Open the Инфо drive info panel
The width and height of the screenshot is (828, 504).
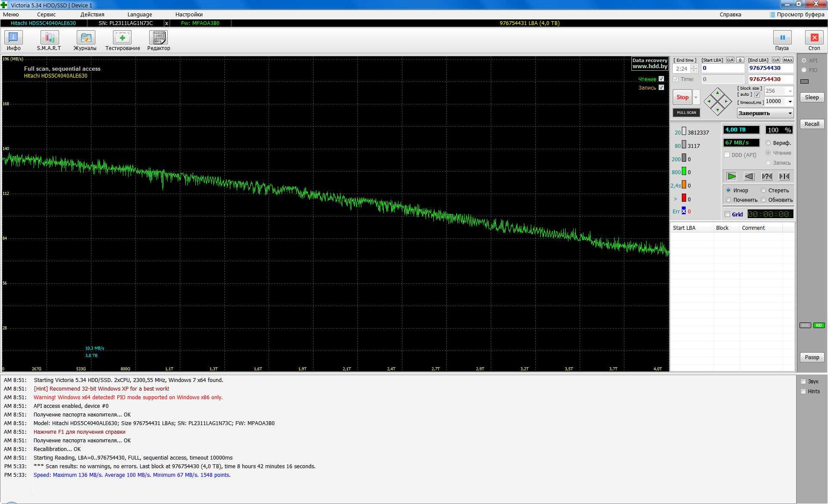(x=13, y=41)
